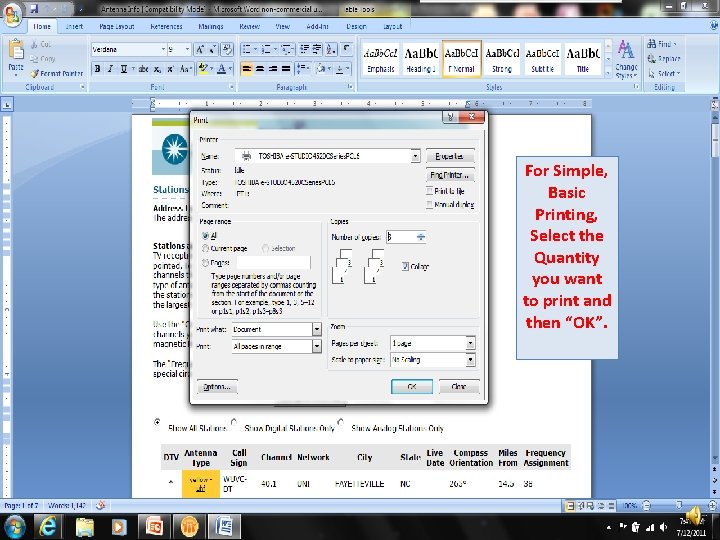Click the Justify alignment icon
Screen dimensions: 720x540
click(286, 69)
